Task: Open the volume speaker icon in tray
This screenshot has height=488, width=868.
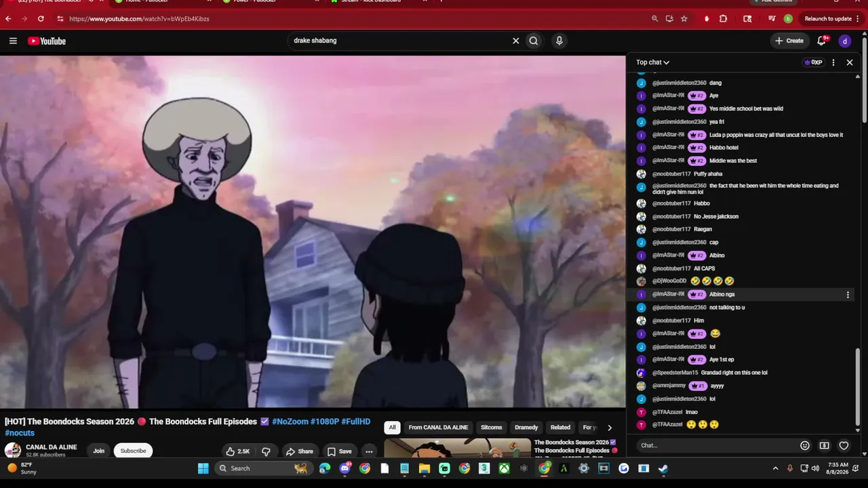Action: click(815, 468)
